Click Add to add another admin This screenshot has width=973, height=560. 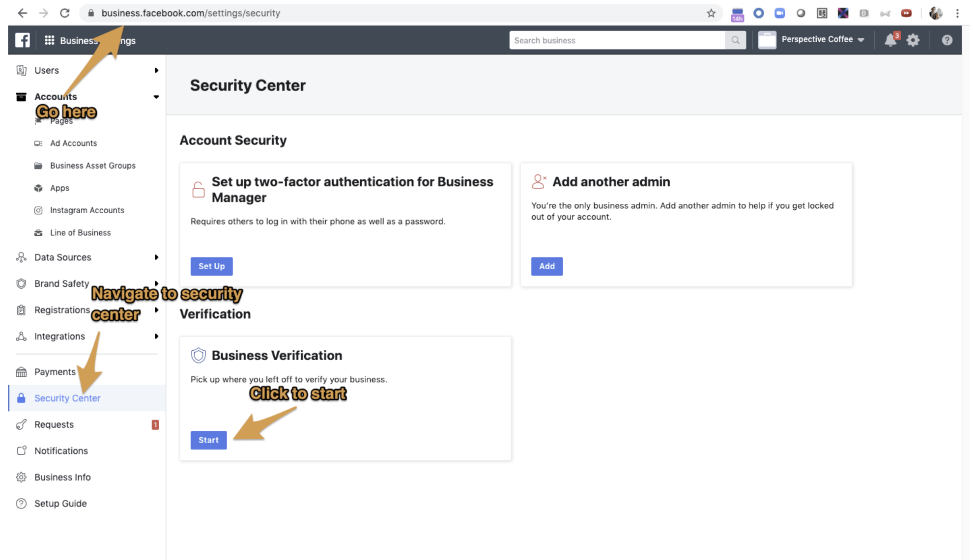pyautogui.click(x=546, y=266)
